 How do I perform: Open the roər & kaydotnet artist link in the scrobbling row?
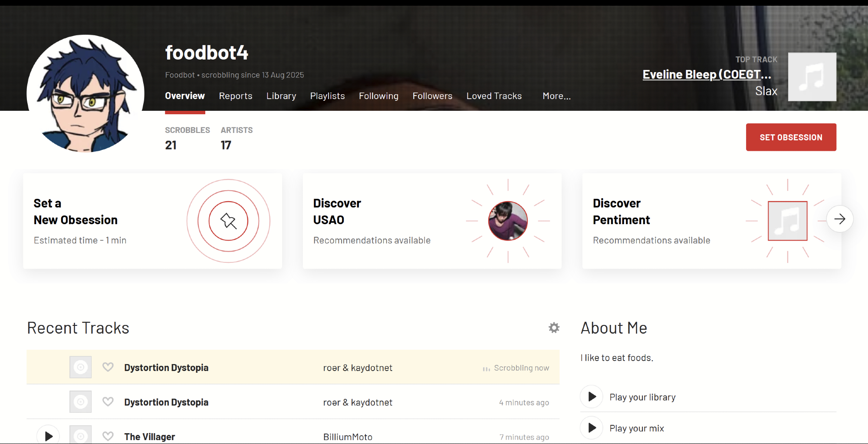click(358, 368)
